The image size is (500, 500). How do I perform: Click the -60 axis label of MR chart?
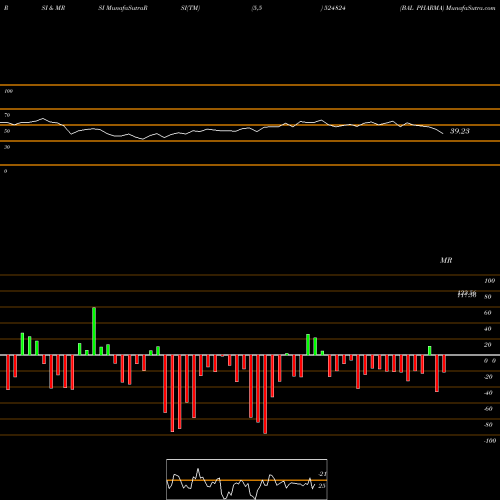488,409
